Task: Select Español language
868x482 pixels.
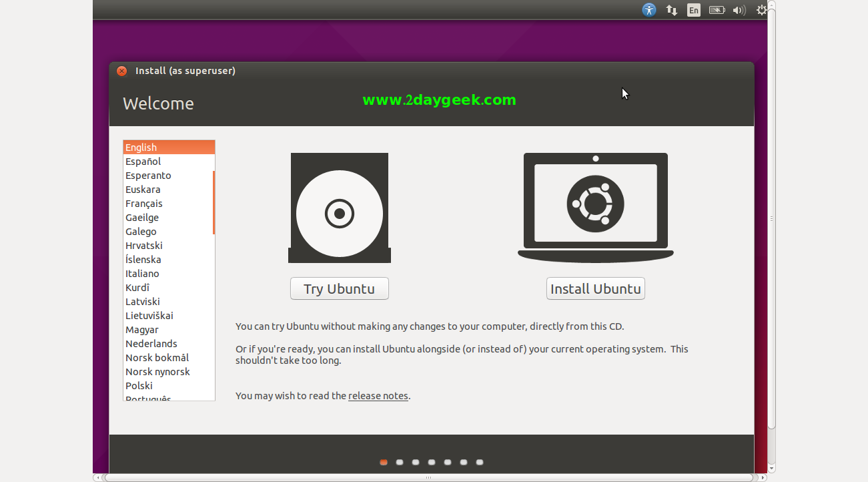Action: [168, 162]
